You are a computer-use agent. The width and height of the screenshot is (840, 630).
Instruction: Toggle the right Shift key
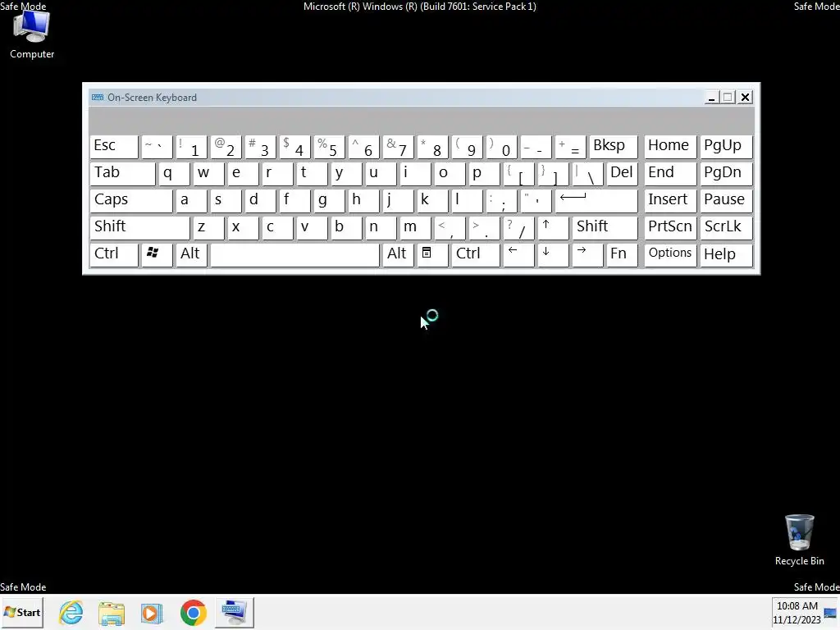[605, 227]
